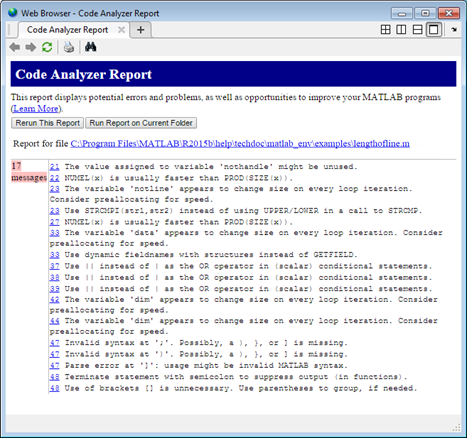Go forward with the right arrow icon
Image resolution: width=467 pixels, height=438 pixels.
(31, 47)
